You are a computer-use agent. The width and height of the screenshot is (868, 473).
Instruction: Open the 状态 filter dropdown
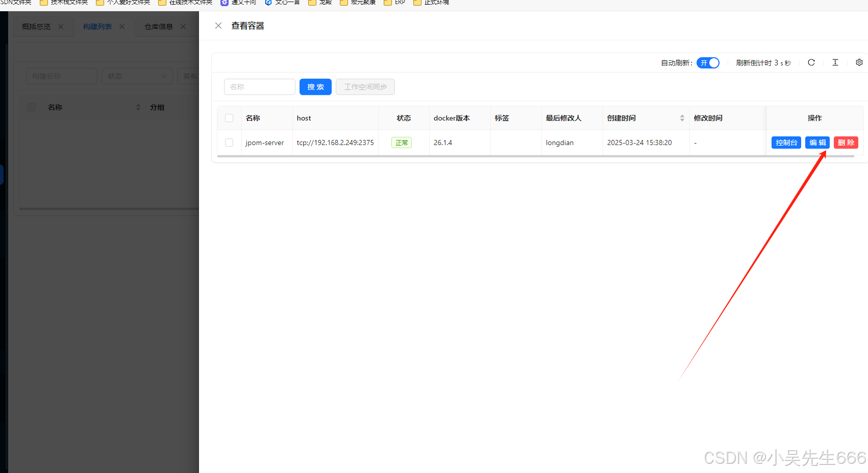pos(137,76)
